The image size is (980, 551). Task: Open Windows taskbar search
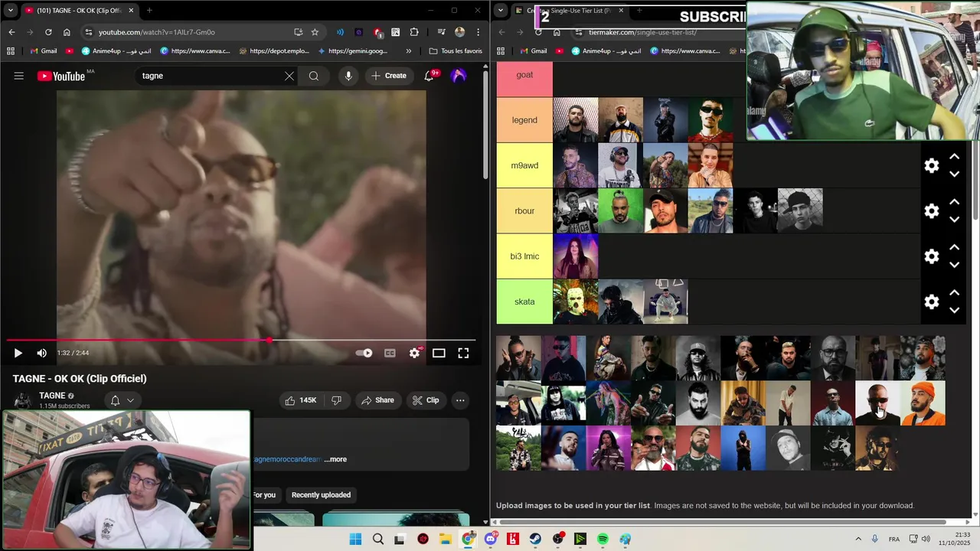(378, 539)
